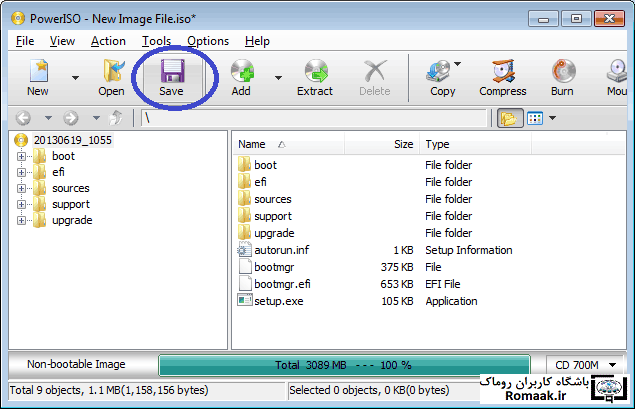This screenshot has width=635, height=409.
Task: Select the setup.exe application icon
Action: [x=245, y=300]
